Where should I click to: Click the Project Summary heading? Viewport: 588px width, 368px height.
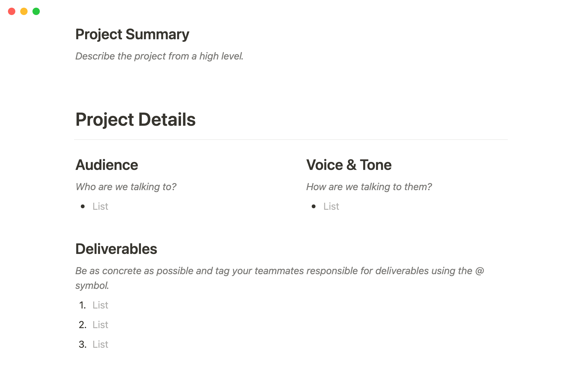click(132, 34)
